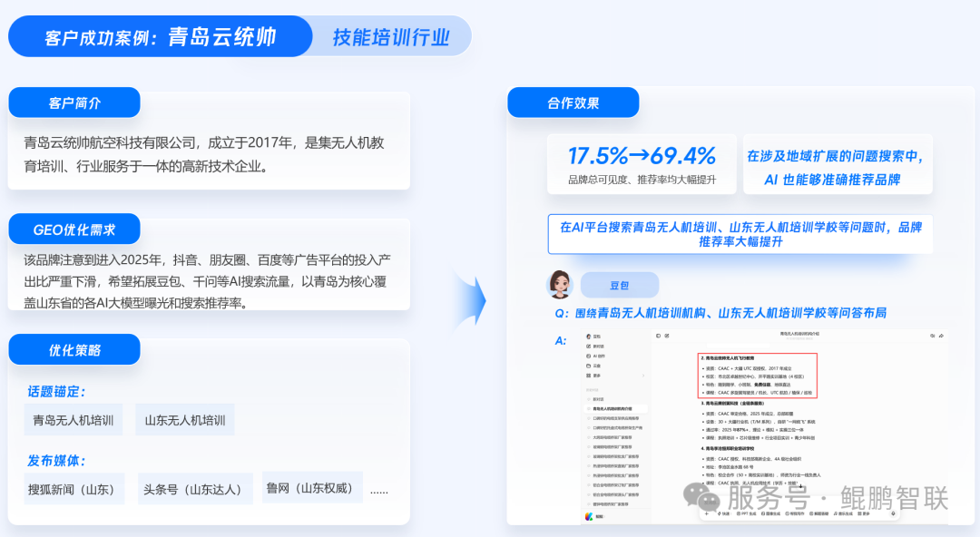The height and width of the screenshot is (537, 980).
Task: Click the Q: 围绕青岛无人机培训机构 question text
Action: (720, 313)
